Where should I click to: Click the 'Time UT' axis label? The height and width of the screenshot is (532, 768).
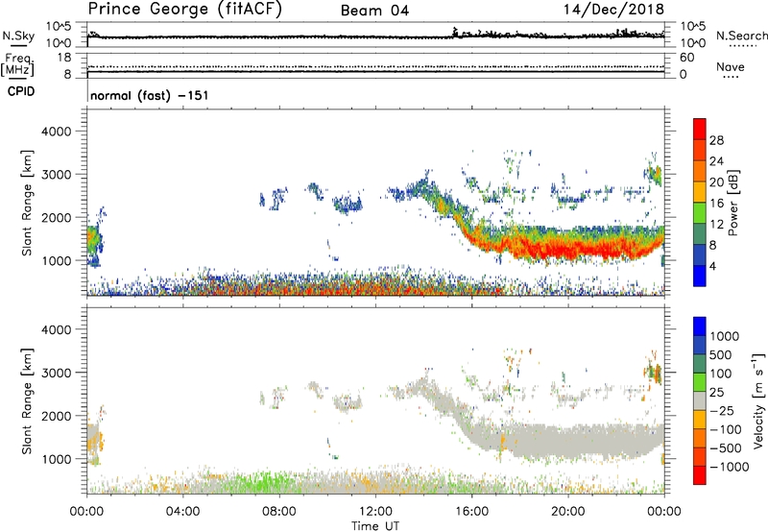pos(375,526)
